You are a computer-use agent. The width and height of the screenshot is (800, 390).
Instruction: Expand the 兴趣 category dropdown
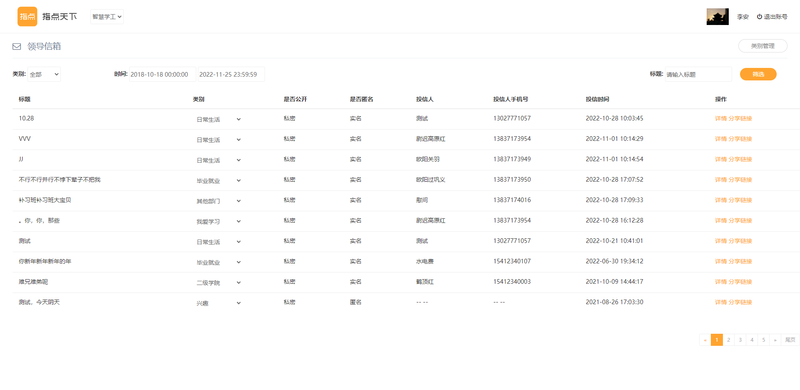(x=218, y=303)
